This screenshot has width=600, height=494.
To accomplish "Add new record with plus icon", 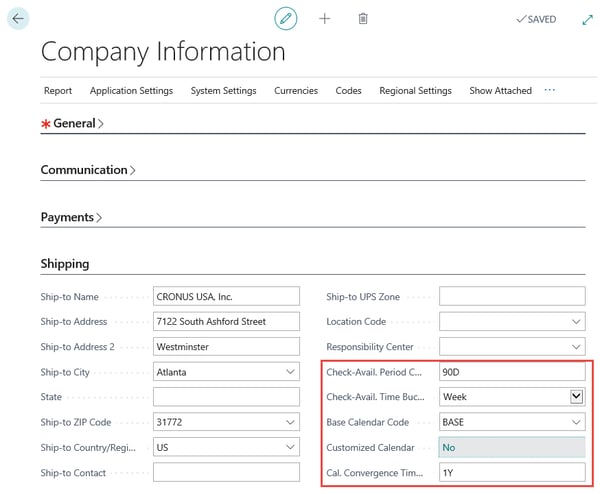I will [x=324, y=18].
